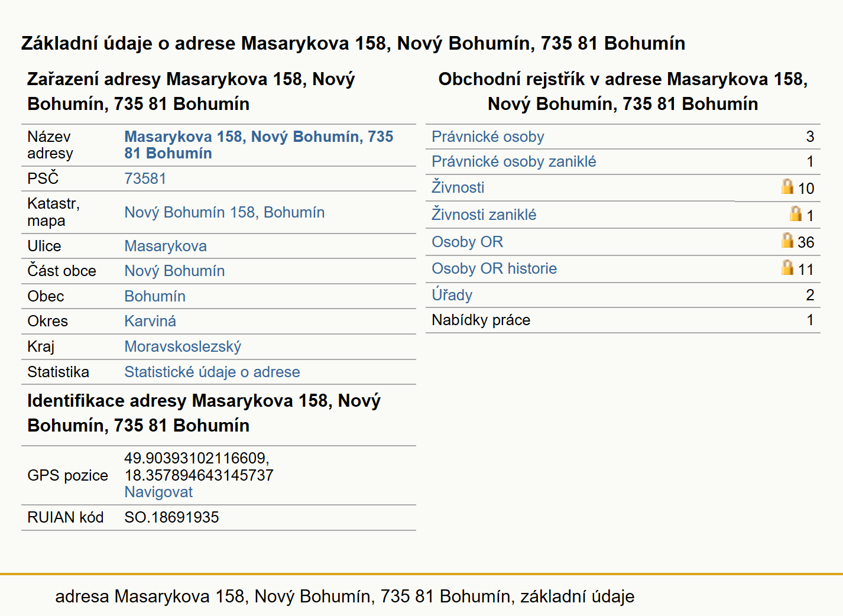
Task: Select Nový Bohumín in the Část obce row
Action: click(x=174, y=271)
